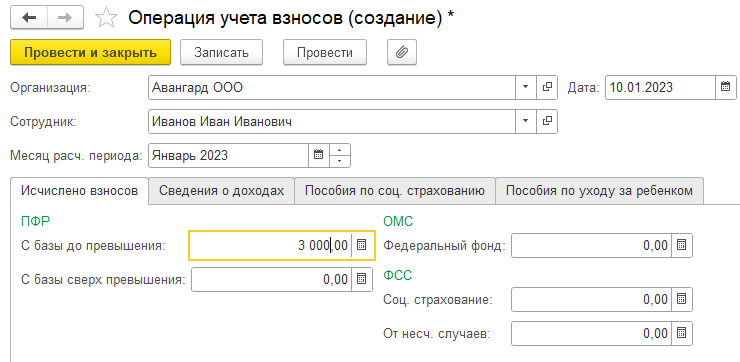740x362 pixels.
Task: Click the forward navigation arrow
Action: (x=65, y=18)
